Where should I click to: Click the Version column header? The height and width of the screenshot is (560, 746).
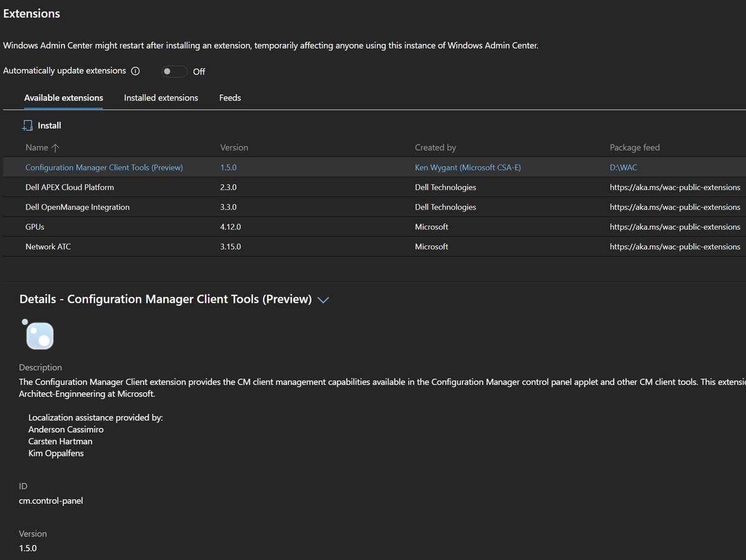pos(234,148)
